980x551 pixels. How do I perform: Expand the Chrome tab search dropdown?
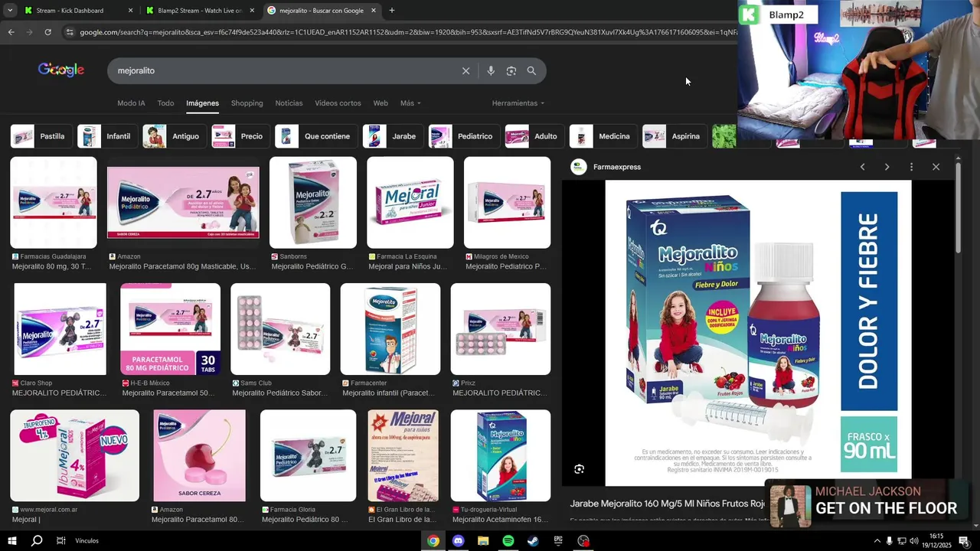click(10, 11)
